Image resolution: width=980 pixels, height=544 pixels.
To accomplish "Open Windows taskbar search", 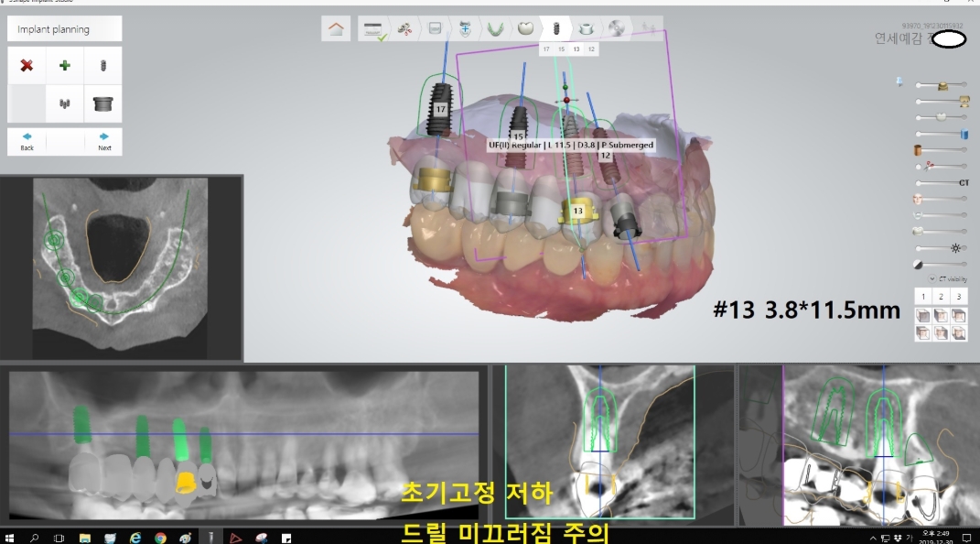I will tap(35, 538).
